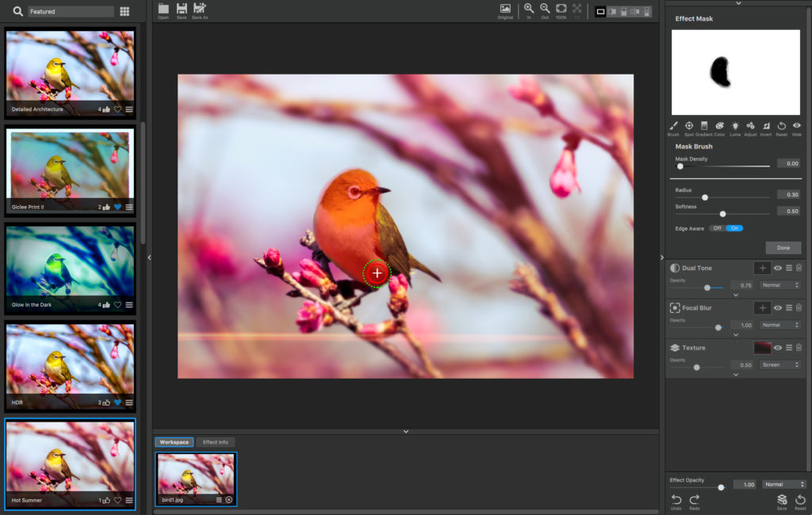Open the mask Adjust tool

(750, 128)
